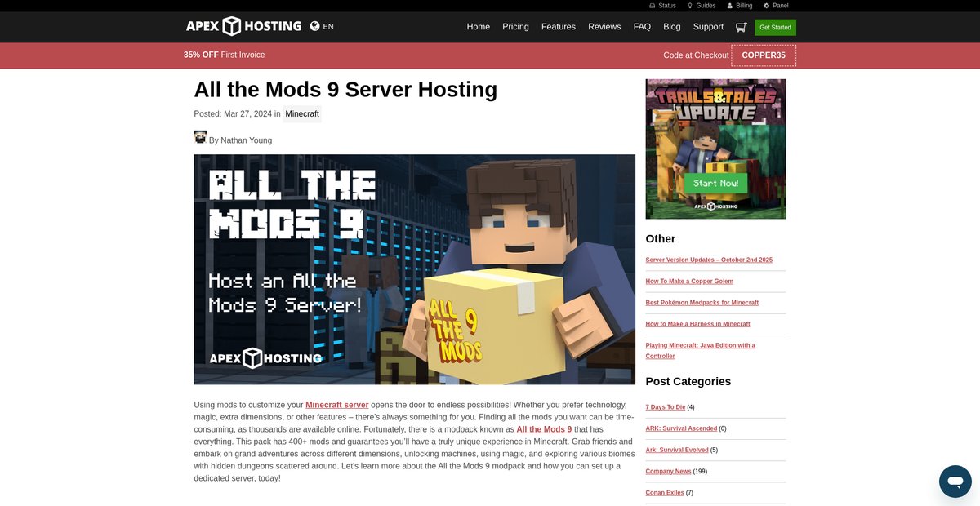The image size is (980, 506).
Task: Copy the COPPER35 coupon code
Action: click(764, 55)
